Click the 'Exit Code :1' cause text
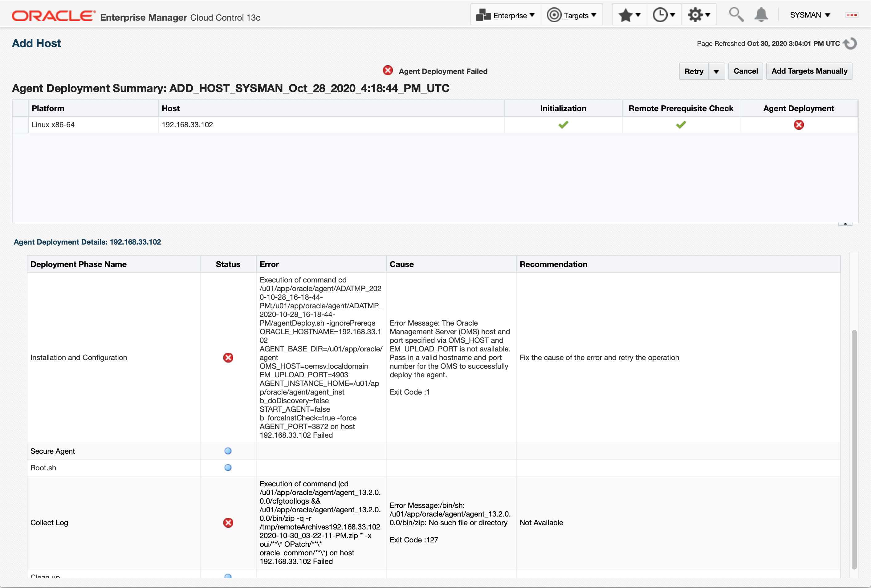This screenshot has width=871, height=588. [x=410, y=392]
